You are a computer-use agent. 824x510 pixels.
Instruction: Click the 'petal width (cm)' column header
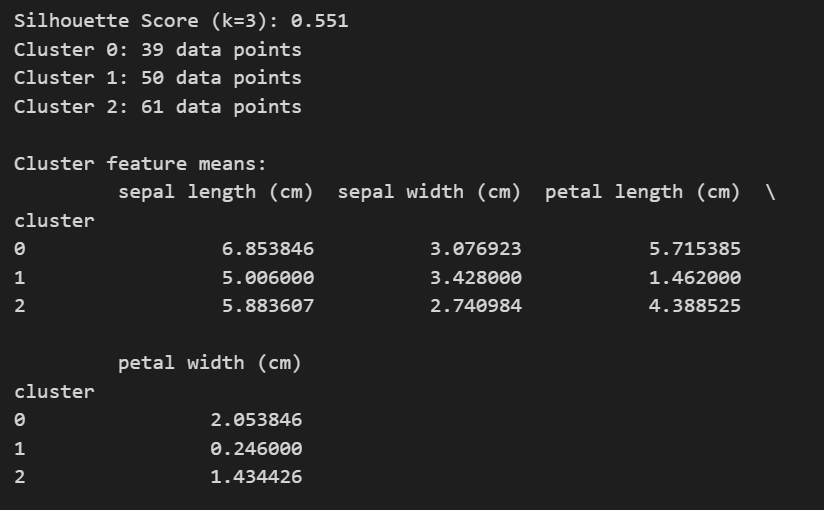click(209, 363)
